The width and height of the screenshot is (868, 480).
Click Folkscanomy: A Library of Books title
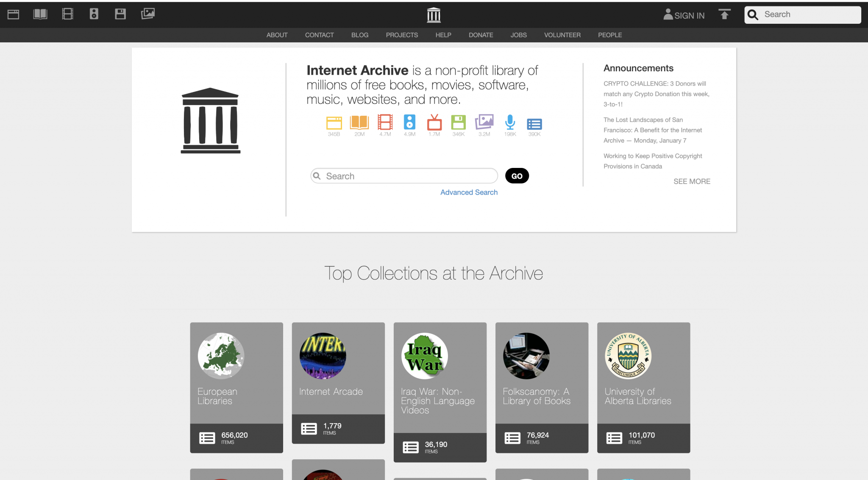click(537, 396)
